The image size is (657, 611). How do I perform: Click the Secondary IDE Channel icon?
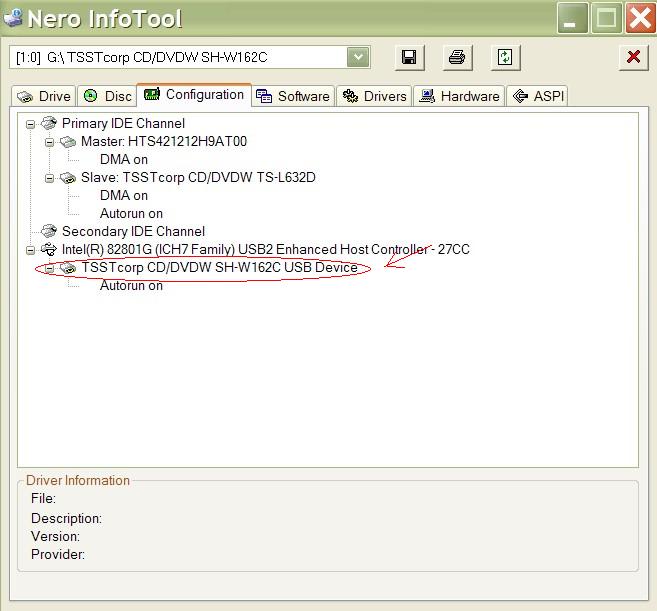(49, 231)
